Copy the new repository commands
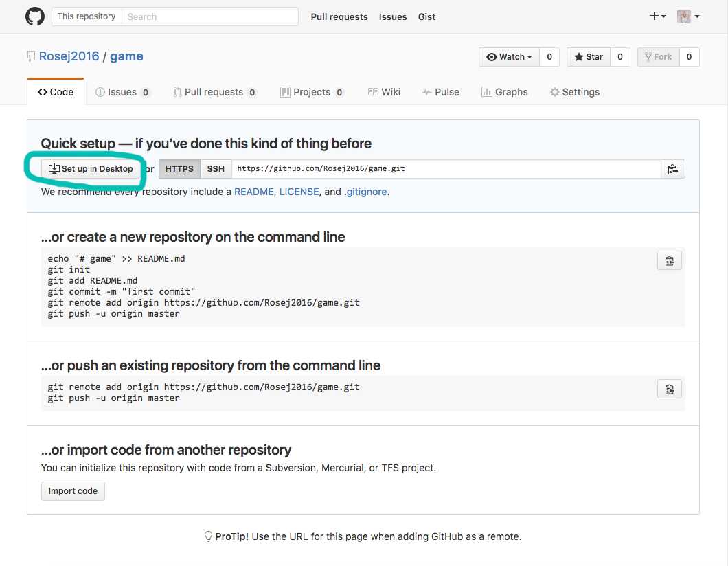 pyautogui.click(x=669, y=261)
